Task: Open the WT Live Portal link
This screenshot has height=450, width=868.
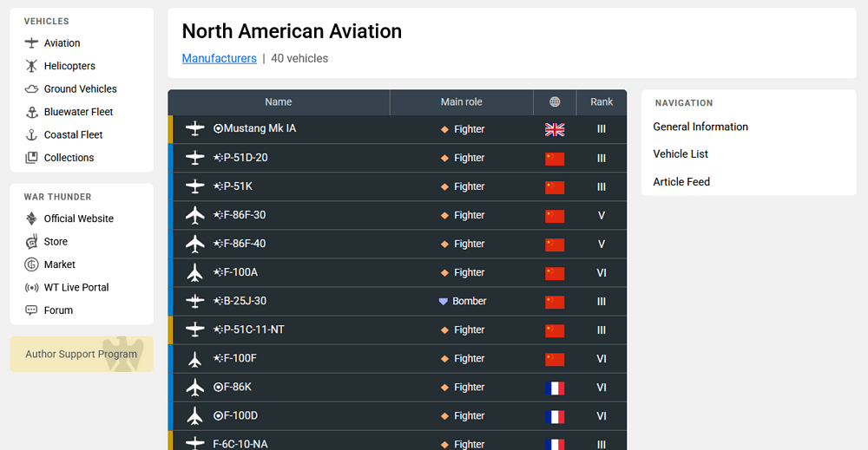Action: 76,288
